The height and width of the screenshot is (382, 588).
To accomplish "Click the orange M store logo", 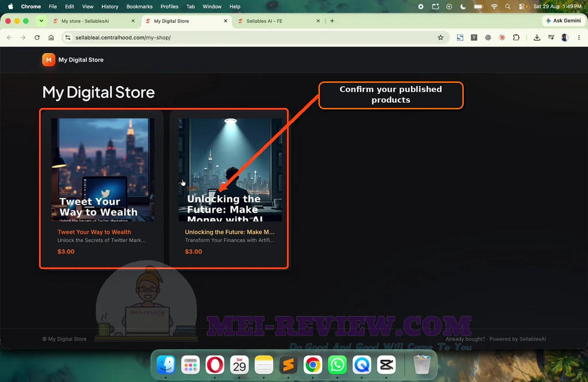I will click(x=49, y=60).
